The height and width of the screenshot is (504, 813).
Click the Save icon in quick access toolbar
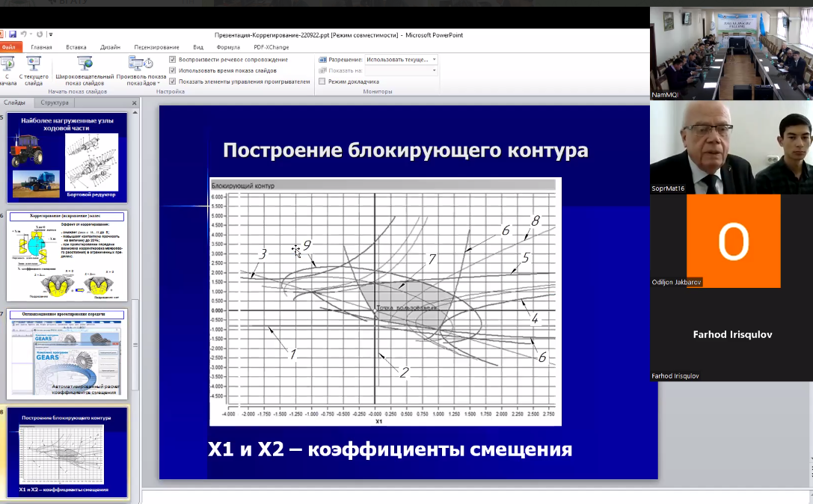coord(13,34)
